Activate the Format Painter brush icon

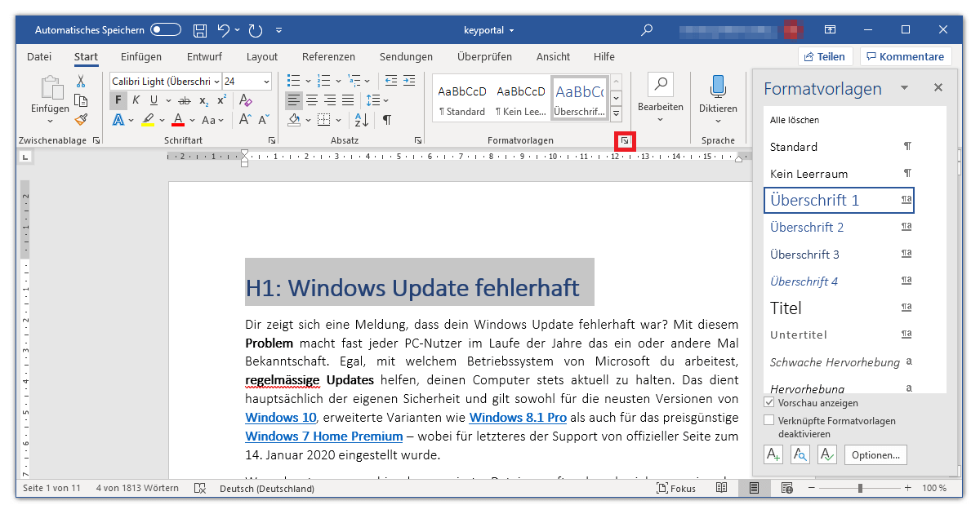pos(81,120)
